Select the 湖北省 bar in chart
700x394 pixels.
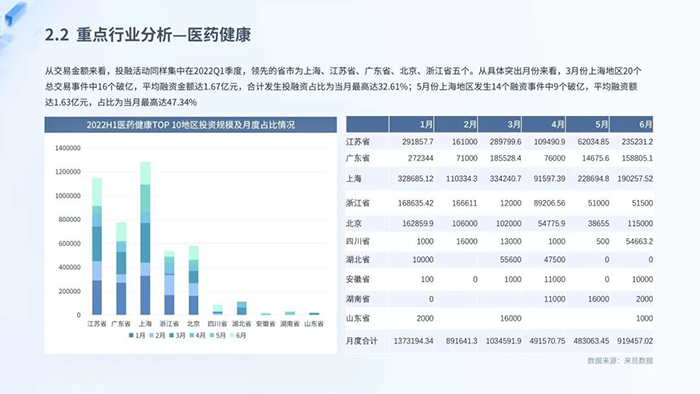tap(242, 308)
